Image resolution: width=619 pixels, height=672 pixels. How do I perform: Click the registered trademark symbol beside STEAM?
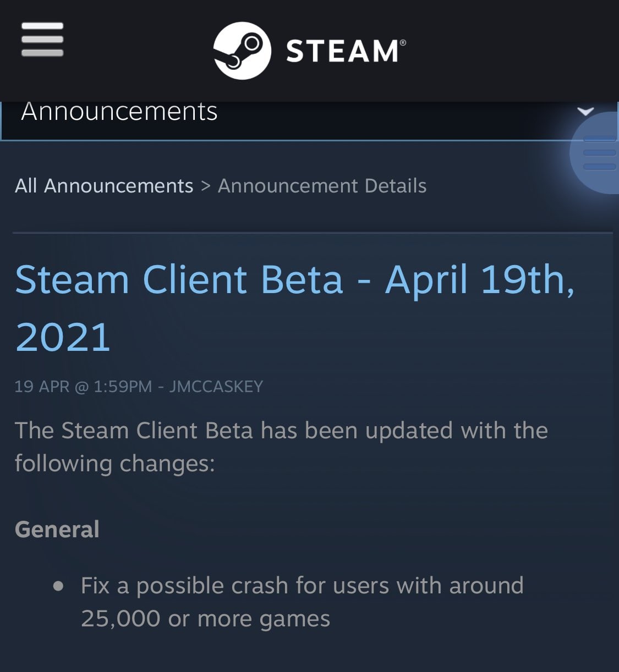403,43
